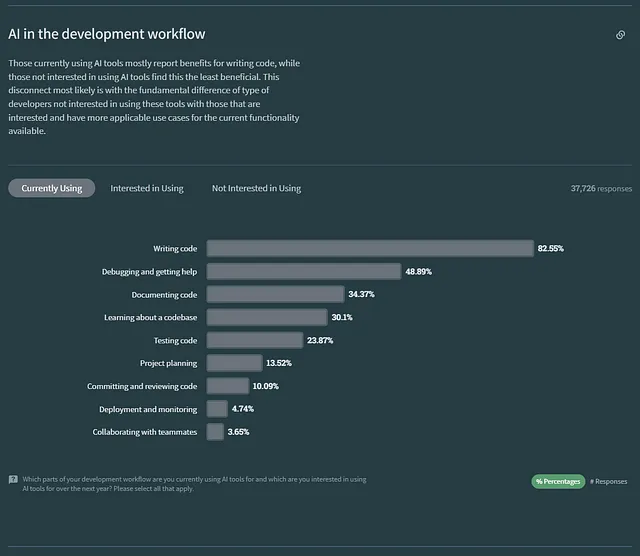Click the 'Collaborating with teammates' row label
The width and height of the screenshot is (640, 556).
click(x=145, y=432)
